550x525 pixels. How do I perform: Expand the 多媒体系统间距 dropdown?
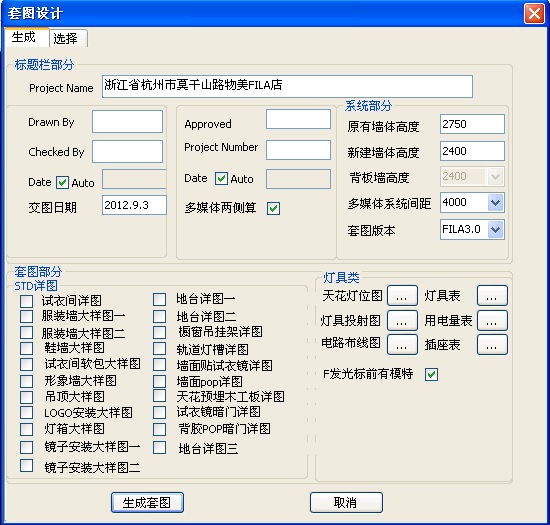[495, 203]
